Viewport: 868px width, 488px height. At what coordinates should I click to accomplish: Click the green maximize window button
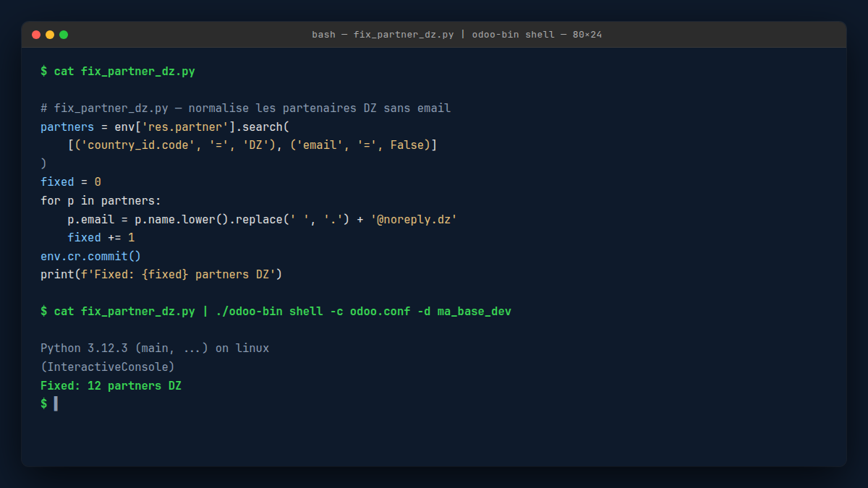[64, 35]
